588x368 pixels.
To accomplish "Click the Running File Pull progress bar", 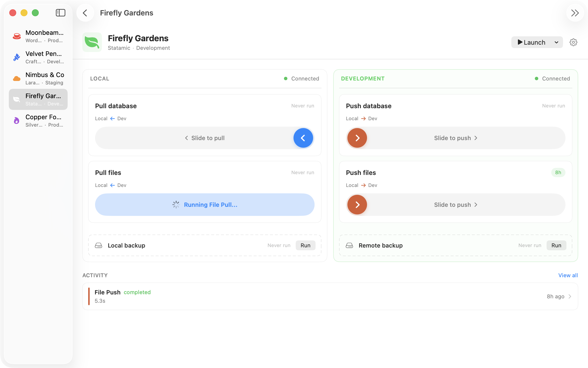I will [x=205, y=205].
